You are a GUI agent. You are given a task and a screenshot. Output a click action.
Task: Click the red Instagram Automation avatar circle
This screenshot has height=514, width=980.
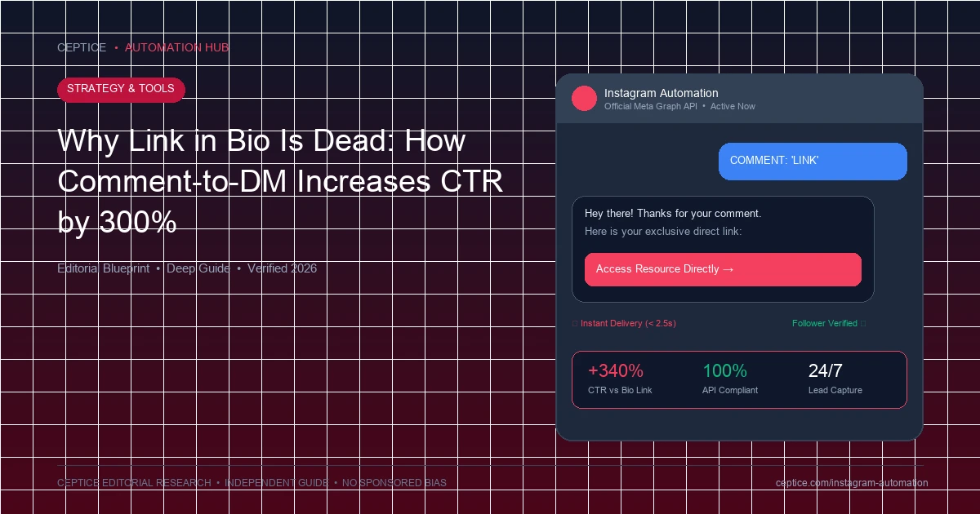(585, 99)
